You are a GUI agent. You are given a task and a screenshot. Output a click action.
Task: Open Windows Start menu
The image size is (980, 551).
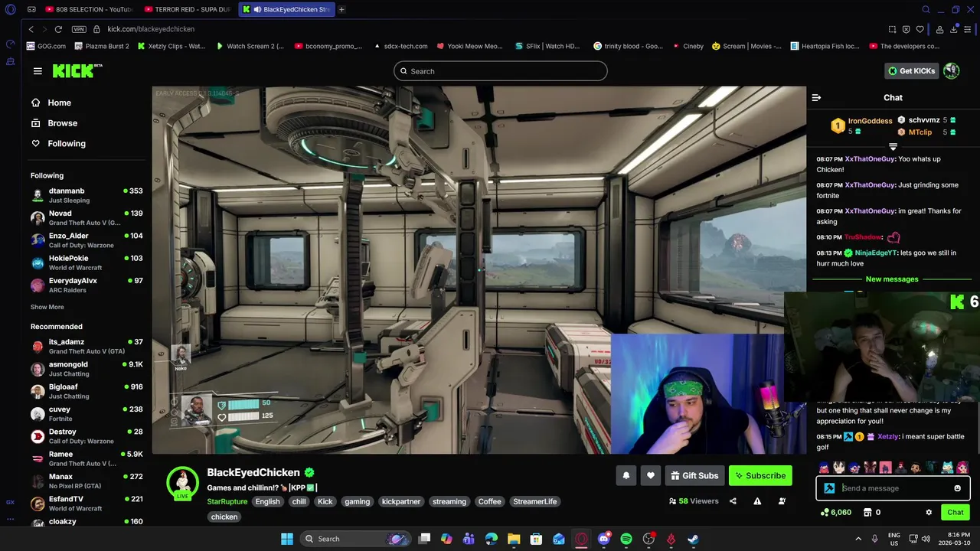point(287,539)
